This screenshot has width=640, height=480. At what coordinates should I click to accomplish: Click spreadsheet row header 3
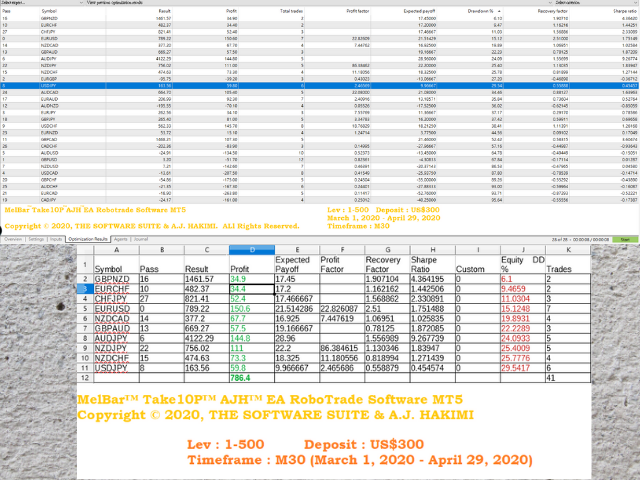(x=85, y=289)
